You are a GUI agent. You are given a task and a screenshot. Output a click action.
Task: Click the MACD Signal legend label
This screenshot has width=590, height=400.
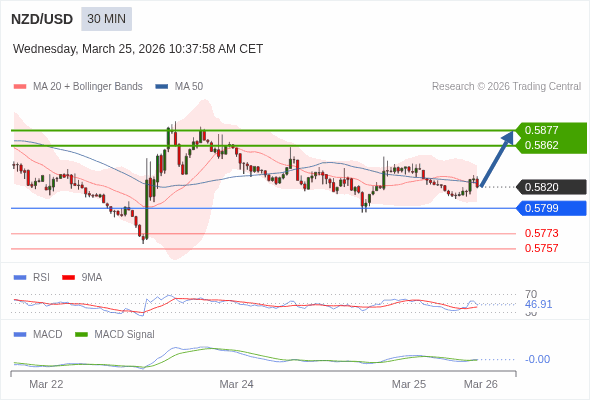point(125,335)
